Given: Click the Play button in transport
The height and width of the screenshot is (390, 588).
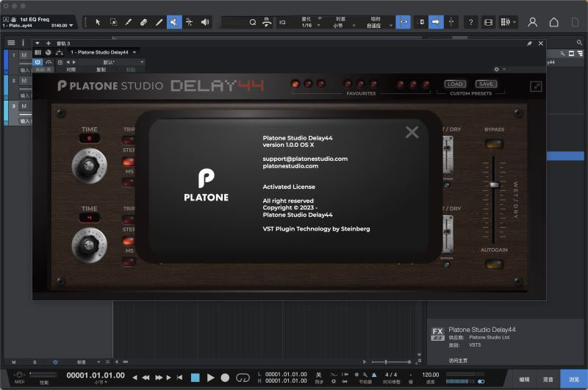Looking at the screenshot, I should [210, 378].
